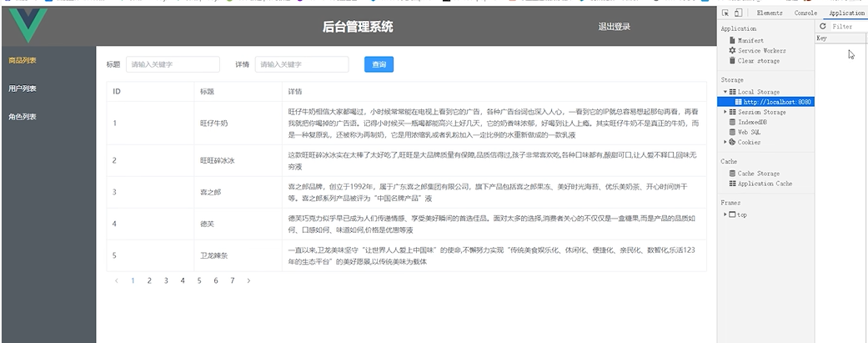Click the 德芙 description cell
Image resolution: width=868 pixels, height=343 pixels.
point(494,224)
